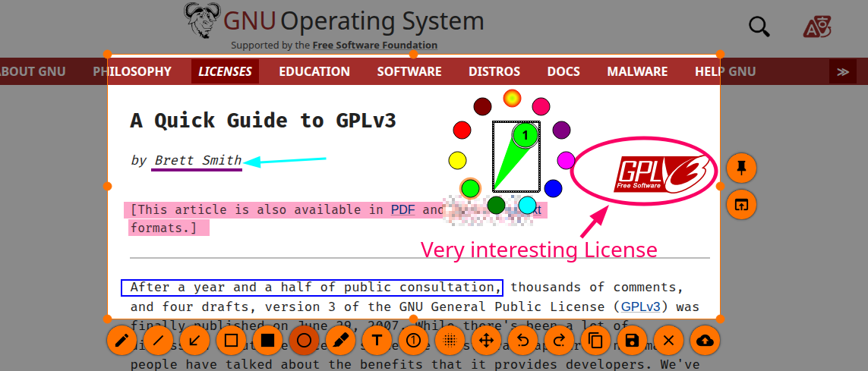
Task: Pin the capture to screen
Action: tap(741, 167)
